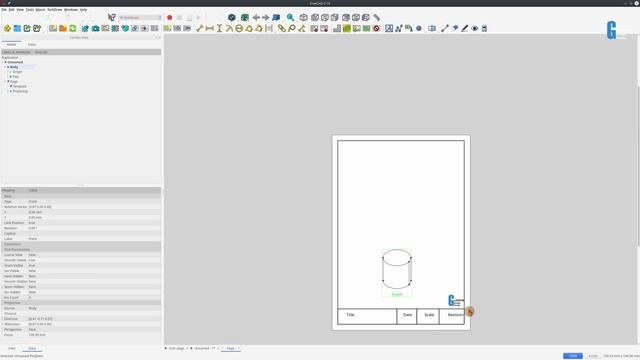Add radius dimension tool
The image size is (640, 360).
[x=229, y=28]
